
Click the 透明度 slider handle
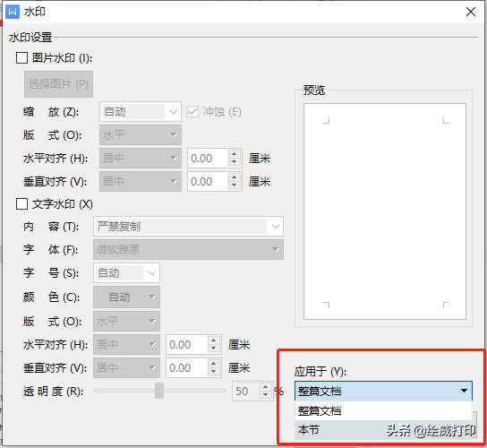[x=159, y=391]
